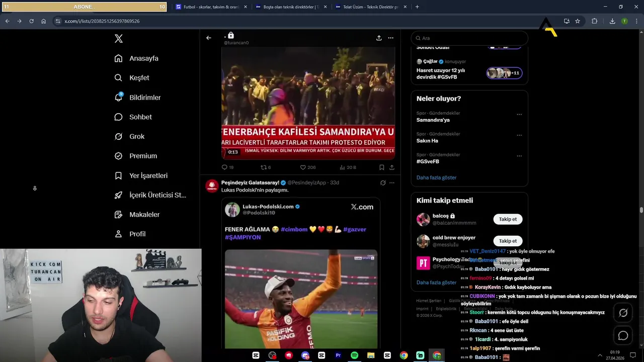The width and height of the screenshot is (644, 362).
Task: Bookmark this page with star icon
Action: coord(578,21)
